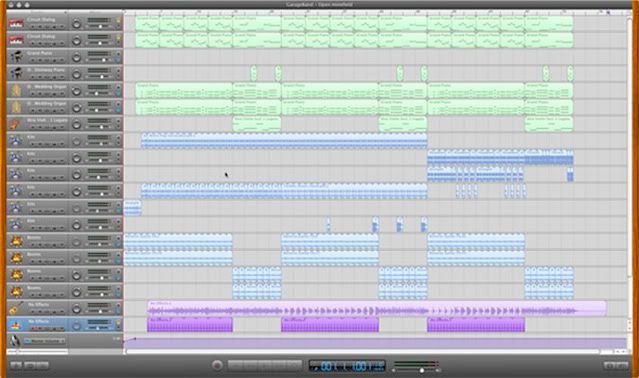Toggle mute on the Grand Piano track
The image size is (639, 378).
coord(41,61)
